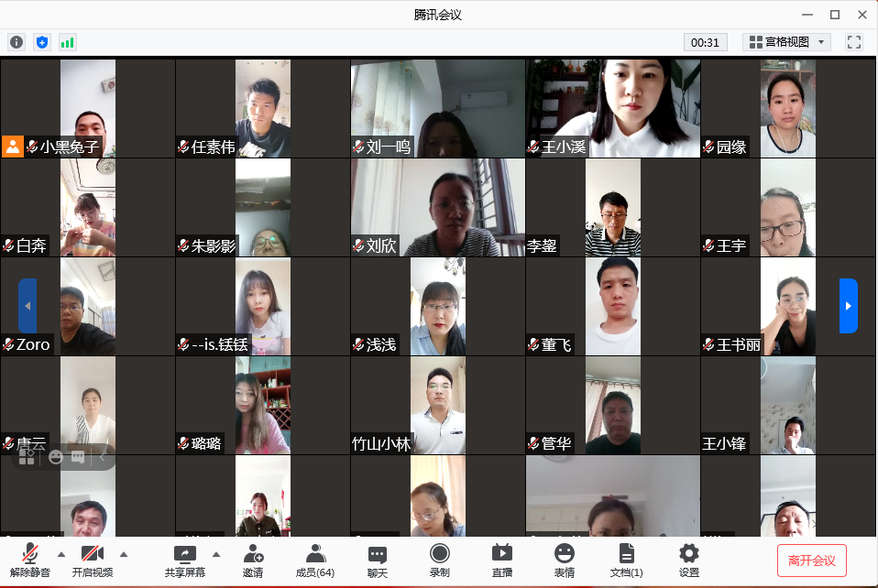
Task: Go to next page of video grid
Action: (x=848, y=306)
